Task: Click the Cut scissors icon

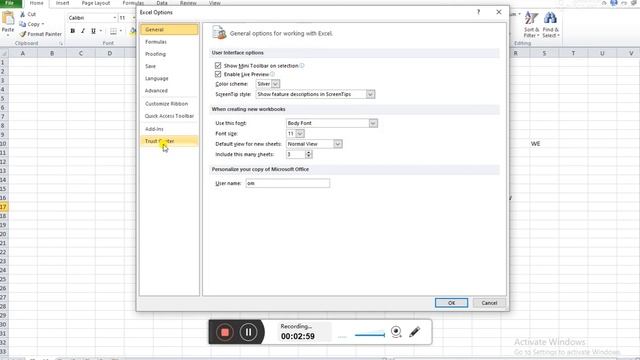Action: pos(23,14)
